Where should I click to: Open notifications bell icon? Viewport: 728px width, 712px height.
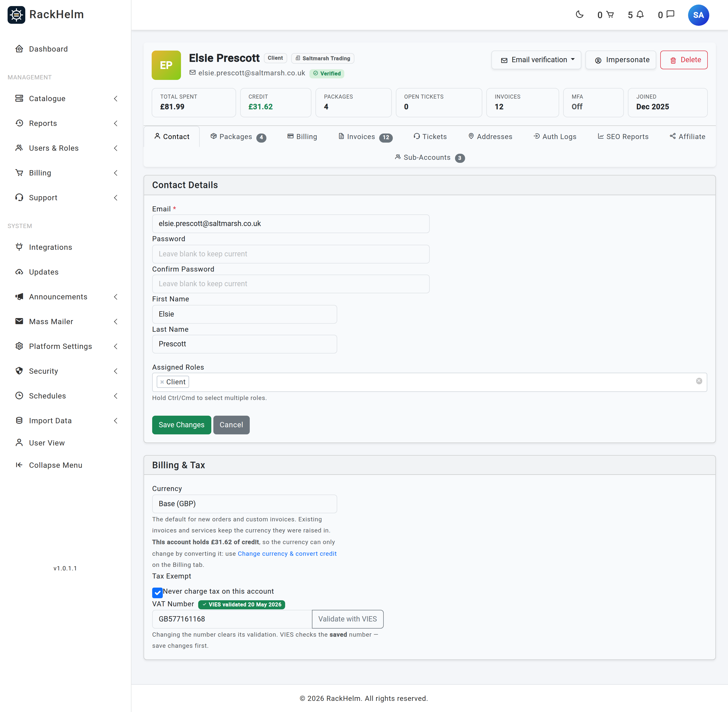(x=640, y=15)
